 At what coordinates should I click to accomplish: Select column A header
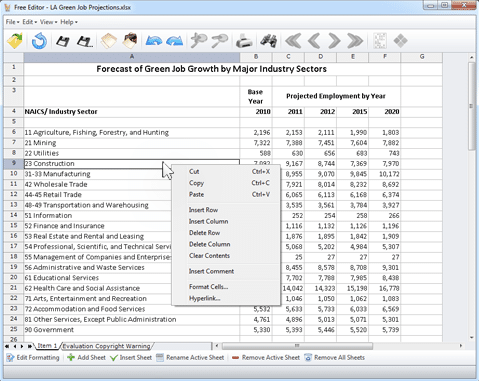132,57
